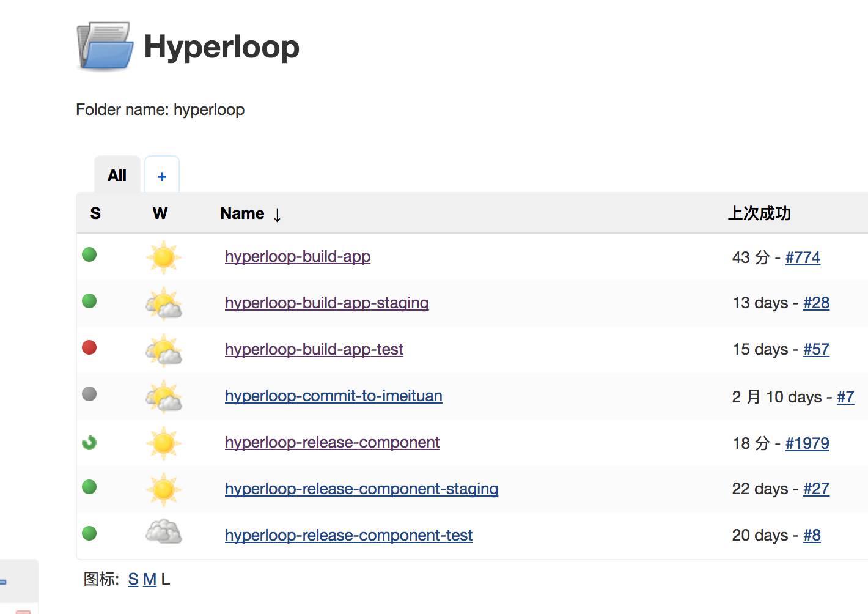Click green status ball for hyperloop-release-component-staging
868x614 pixels.
[89, 487]
